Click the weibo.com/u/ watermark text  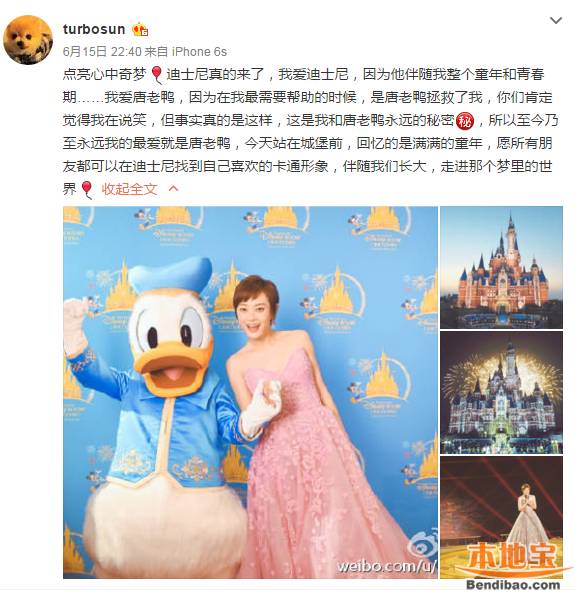click(387, 567)
